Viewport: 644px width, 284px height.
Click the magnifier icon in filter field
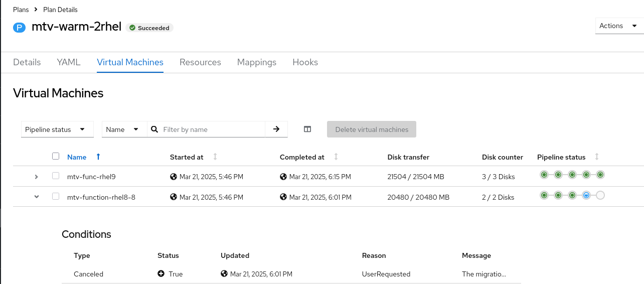point(154,129)
